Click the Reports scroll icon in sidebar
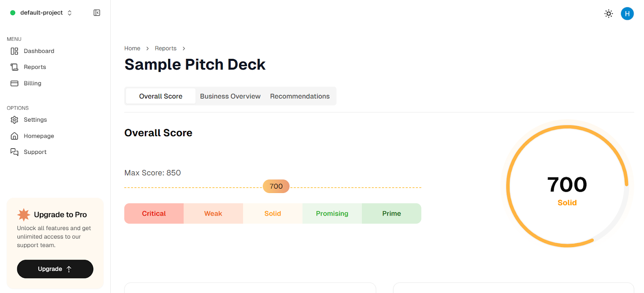Viewport: 644px width, 293px height. coord(14,67)
